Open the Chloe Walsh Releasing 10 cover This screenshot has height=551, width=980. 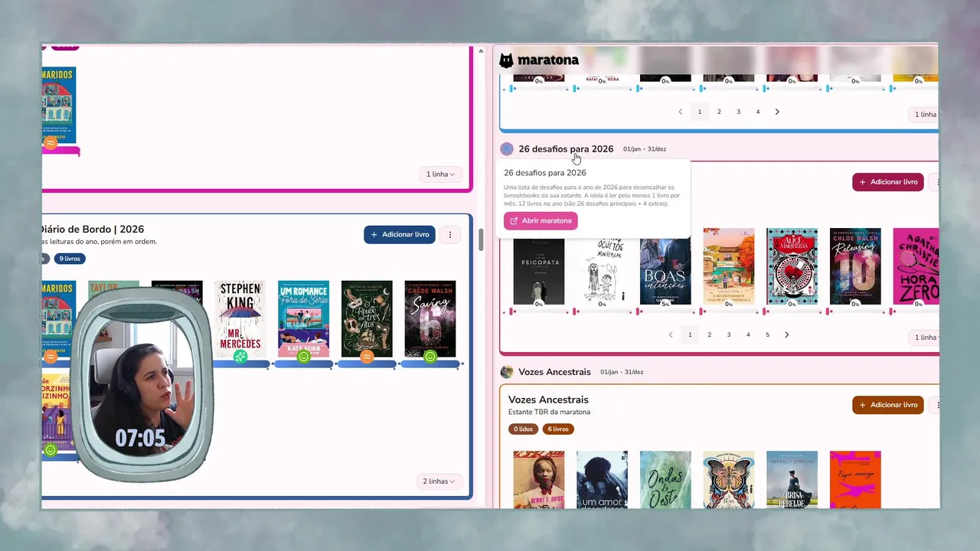click(x=855, y=266)
